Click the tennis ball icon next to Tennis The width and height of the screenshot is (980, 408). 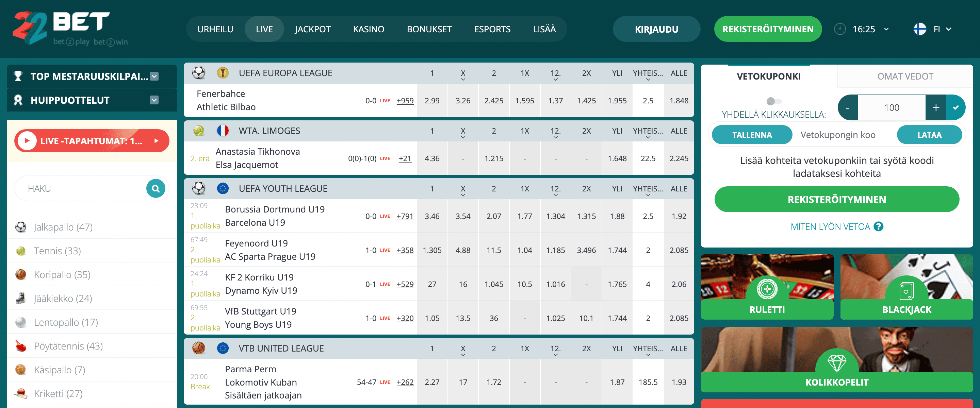[x=21, y=251]
